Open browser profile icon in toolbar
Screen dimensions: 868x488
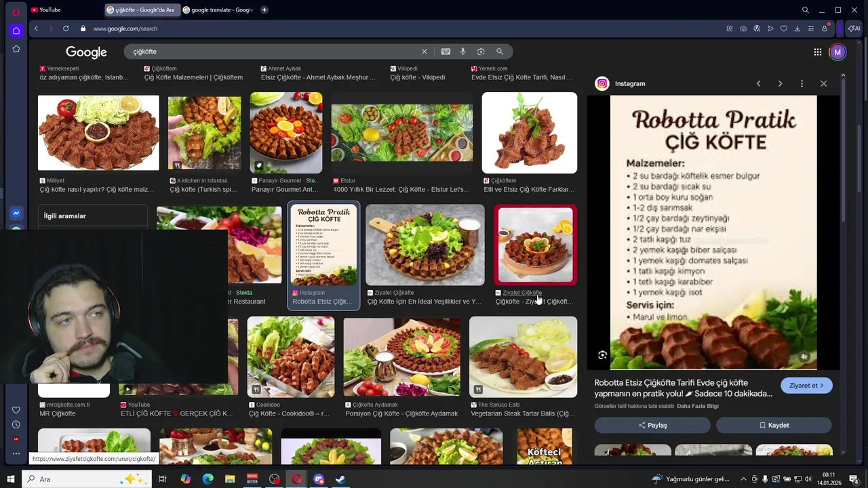(x=825, y=28)
